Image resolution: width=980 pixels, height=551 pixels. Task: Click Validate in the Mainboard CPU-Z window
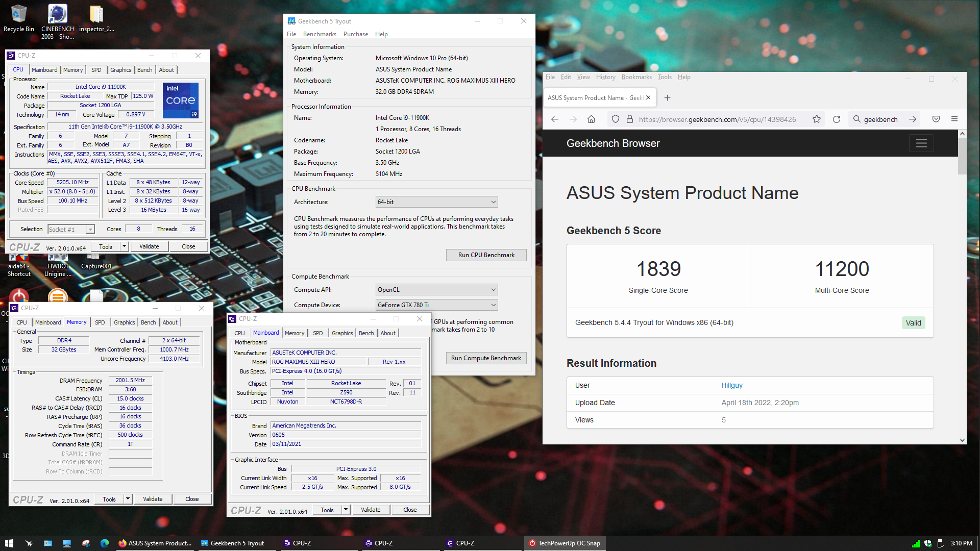point(371,510)
